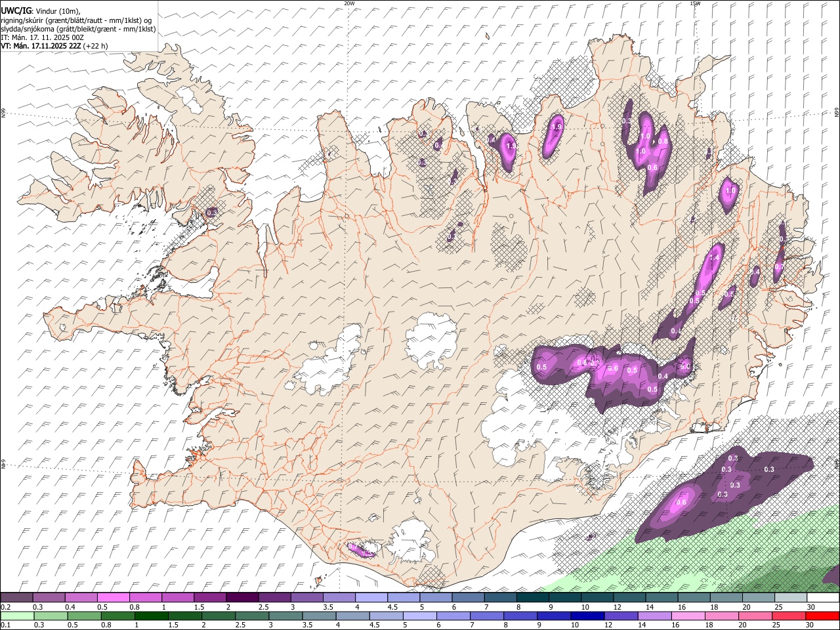Pick the 12 swatch in the upper legend
840x630 pixels.
(629, 598)
